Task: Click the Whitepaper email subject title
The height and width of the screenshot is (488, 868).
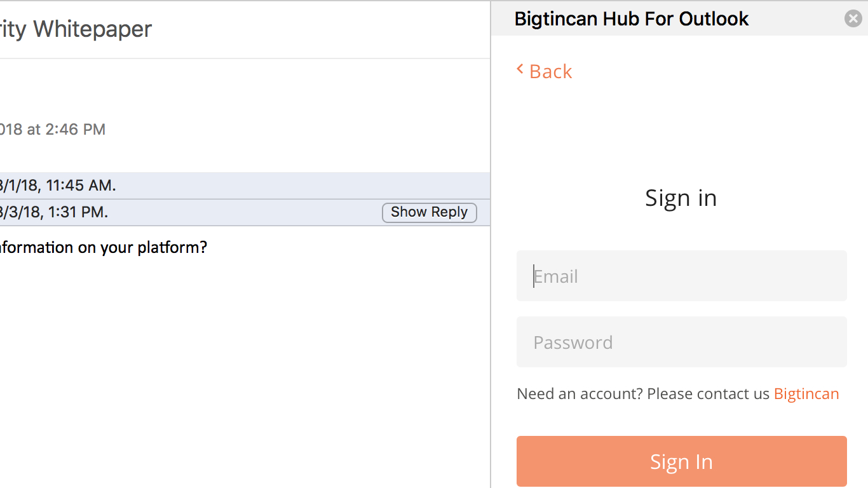Action: tap(76, 29)
